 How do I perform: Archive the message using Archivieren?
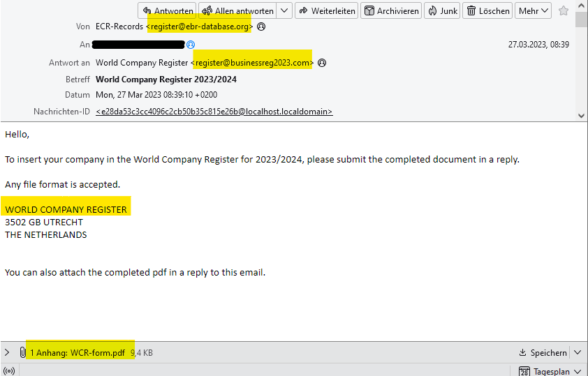pos(391,10)
